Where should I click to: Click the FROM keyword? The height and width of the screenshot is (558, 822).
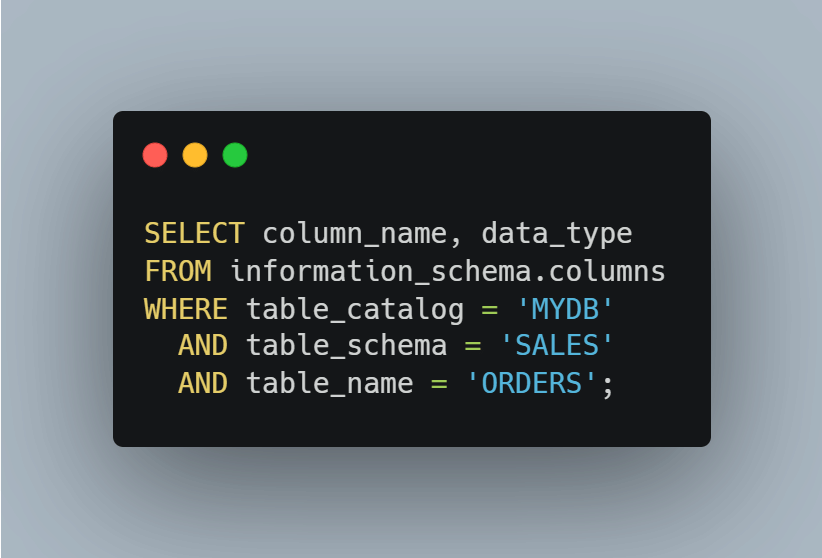[x=178, y=272]
